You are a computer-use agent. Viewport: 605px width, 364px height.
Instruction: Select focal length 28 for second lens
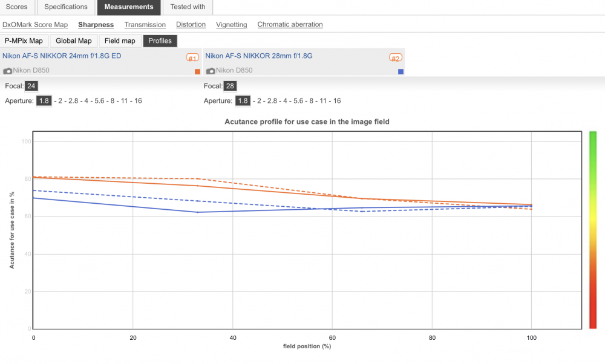[x=230, y=86]
